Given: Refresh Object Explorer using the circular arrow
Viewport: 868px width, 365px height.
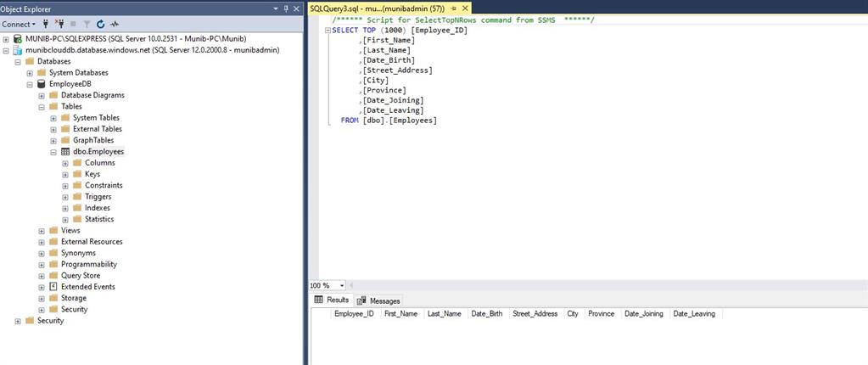Looking at the screenshot, I should (x=101, y=25).
